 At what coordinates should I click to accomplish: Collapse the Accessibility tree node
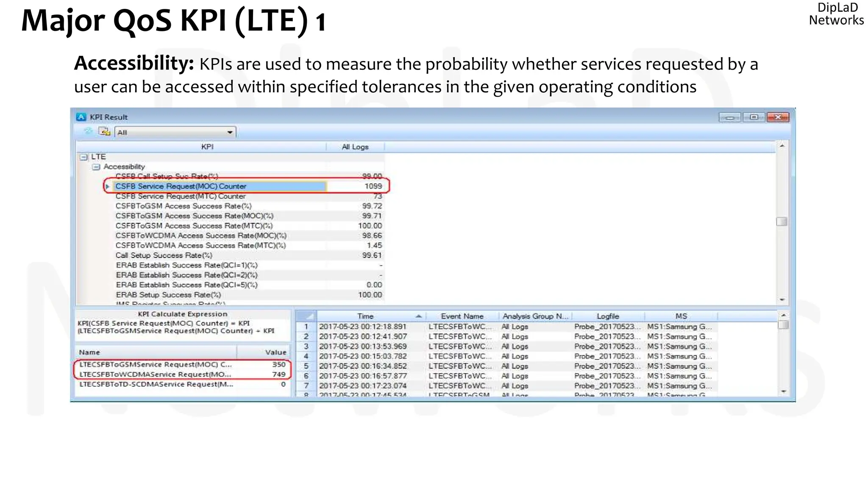96,167
